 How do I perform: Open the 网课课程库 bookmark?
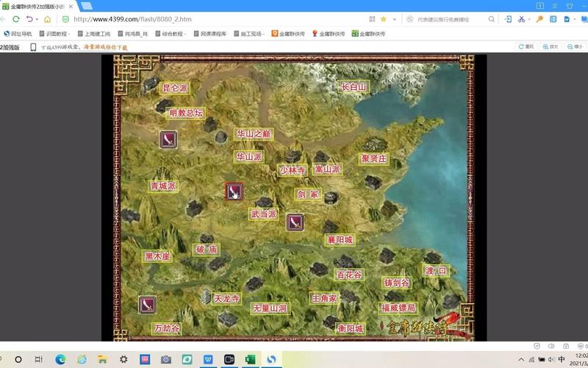coord(210,33)
